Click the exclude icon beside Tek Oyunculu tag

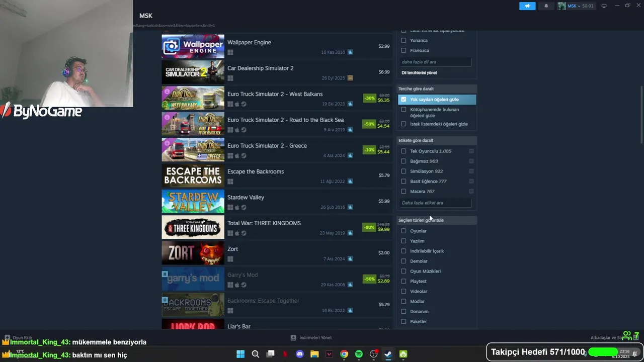(471, 151)
